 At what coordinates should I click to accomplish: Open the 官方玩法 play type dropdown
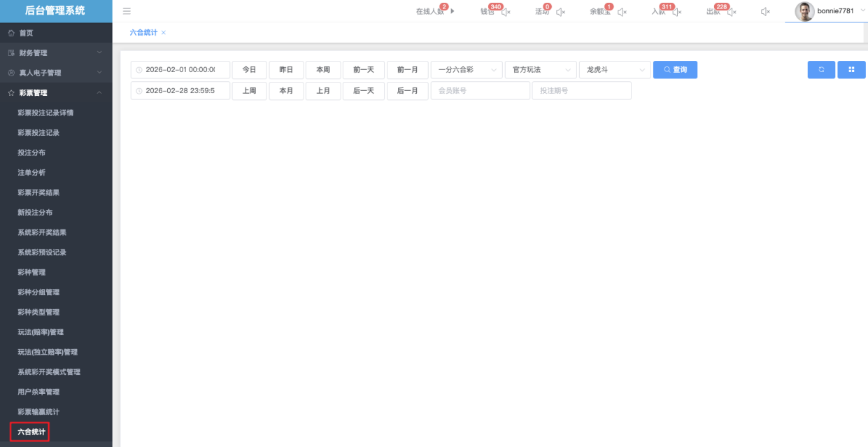point(541,70)
